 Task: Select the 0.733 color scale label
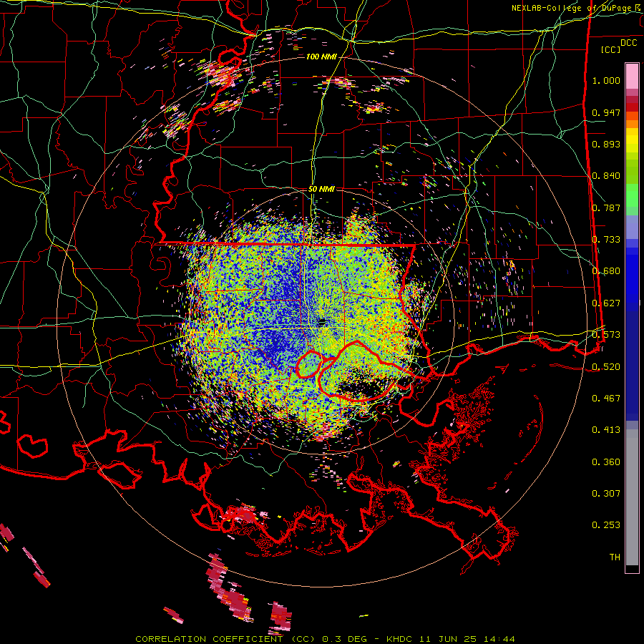coord(606,240)
